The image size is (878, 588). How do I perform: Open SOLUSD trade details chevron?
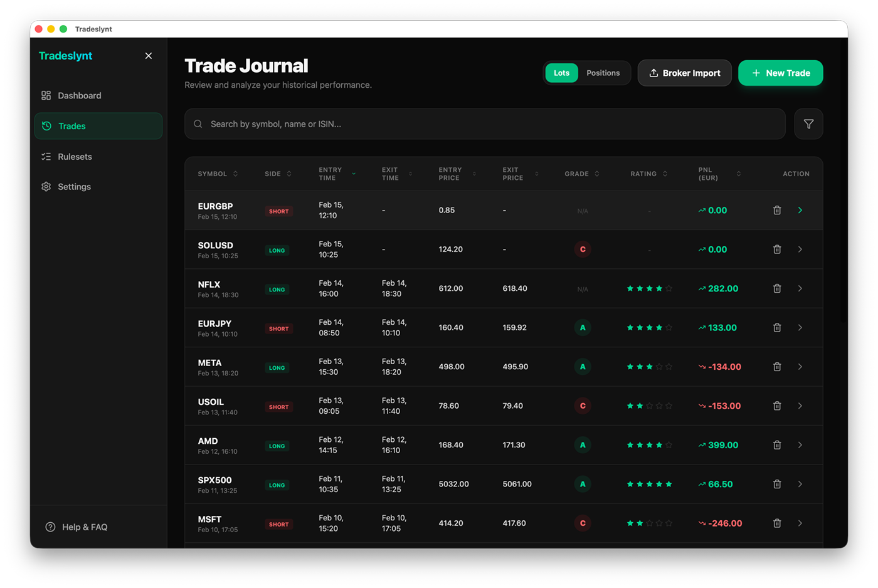click(x=800, y=249)
